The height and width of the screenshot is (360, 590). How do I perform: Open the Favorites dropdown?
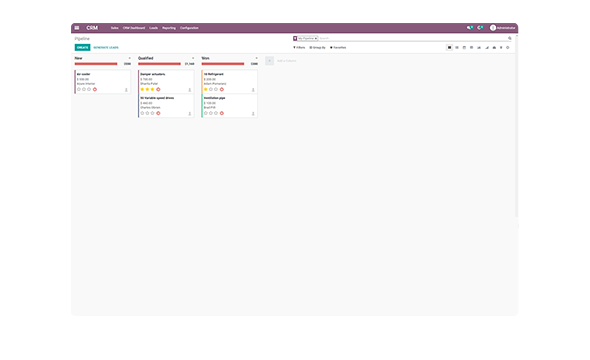coord(338,48)
